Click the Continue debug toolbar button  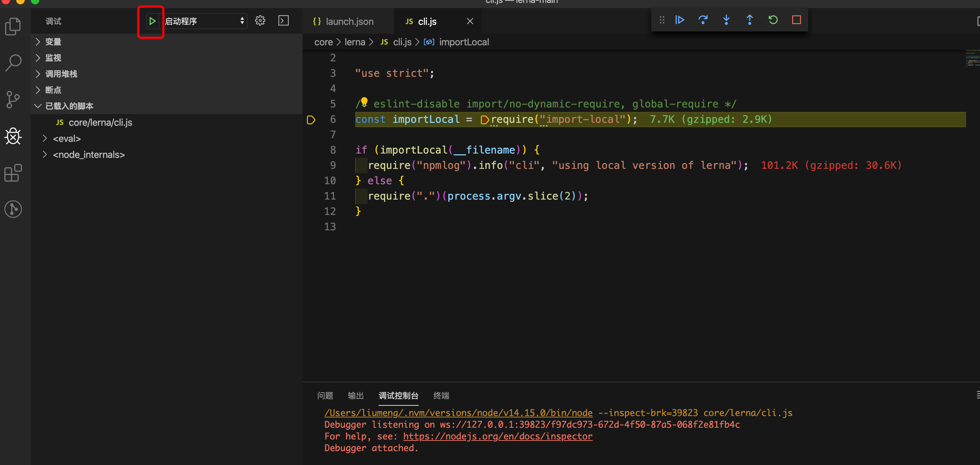click(x=679, y=20)
